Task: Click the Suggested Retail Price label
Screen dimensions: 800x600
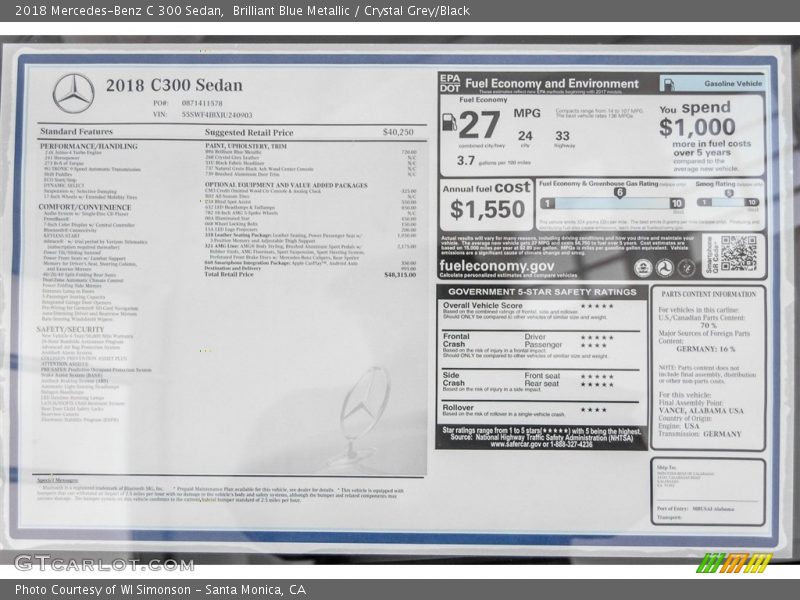Action: (x=249, y=133)
